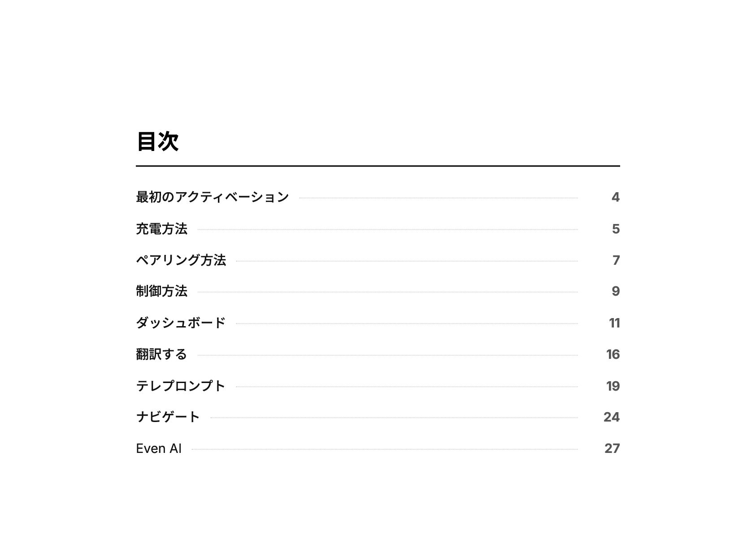This screenshot has height=534, width=756.
Task: Select the ダッシュボード contents entry
Action: point(180,323)
